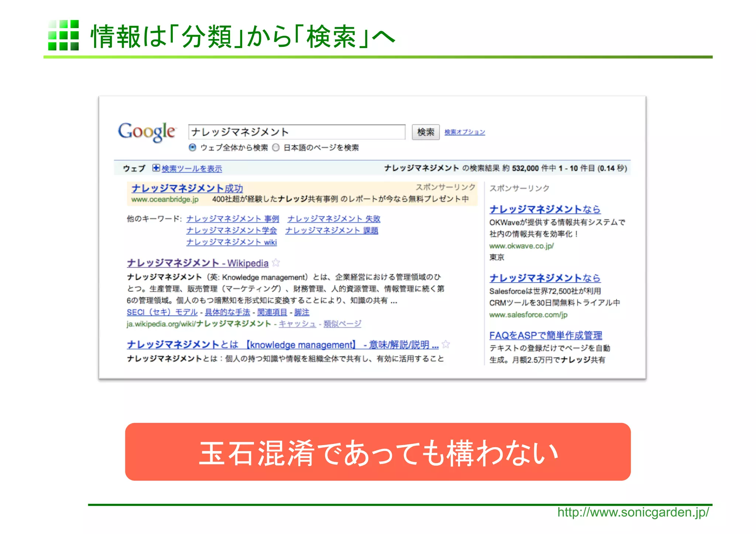Click the 検索 search button

[426, 132]
